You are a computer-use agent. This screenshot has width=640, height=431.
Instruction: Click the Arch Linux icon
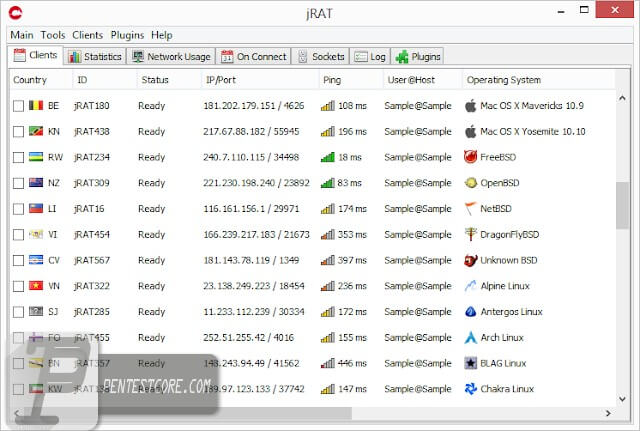tap(471, 338)
